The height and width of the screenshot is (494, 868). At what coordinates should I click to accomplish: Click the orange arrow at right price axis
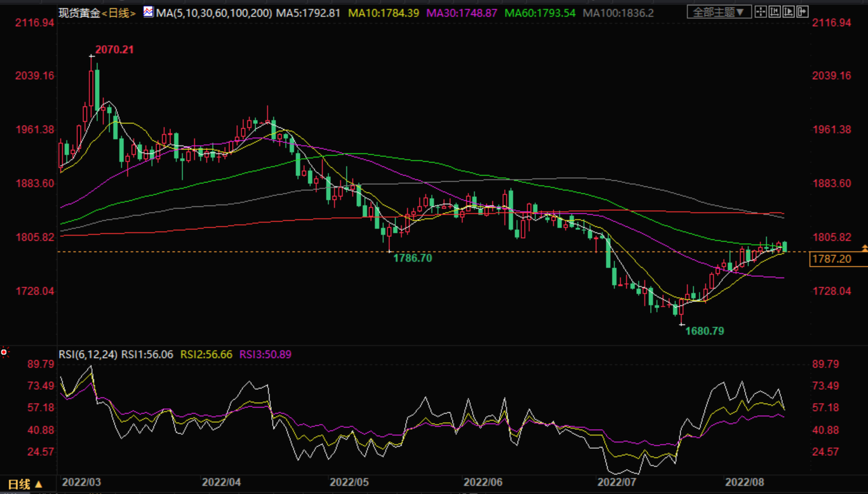pyautogui.click(x=864, y=248)
